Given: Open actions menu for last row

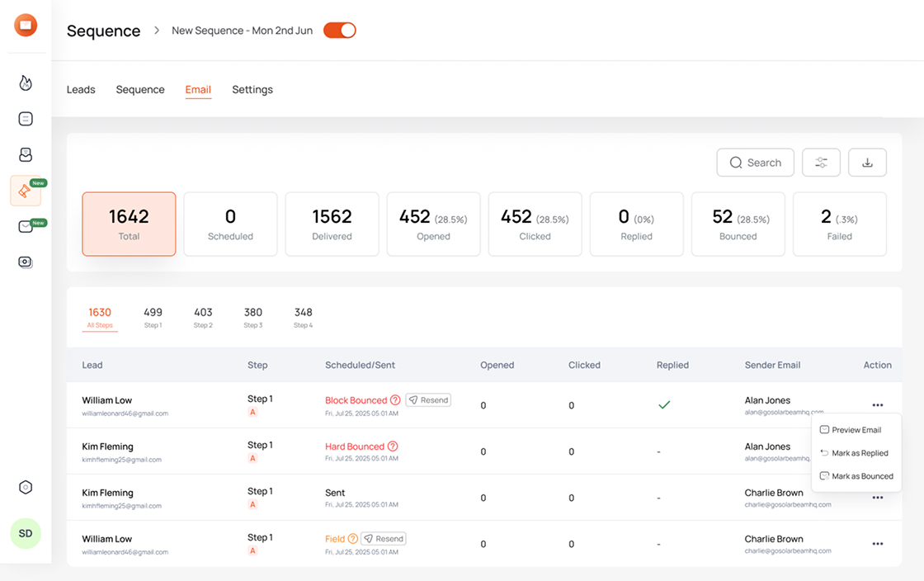Looking at the screenshot, I should point(877,544).
